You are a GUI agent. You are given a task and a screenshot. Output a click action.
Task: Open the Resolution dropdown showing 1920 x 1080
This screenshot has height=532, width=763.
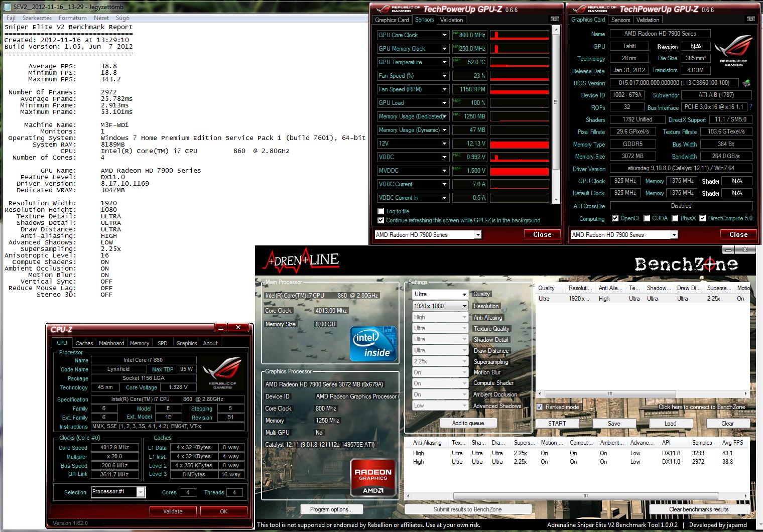tap(440, 306)
